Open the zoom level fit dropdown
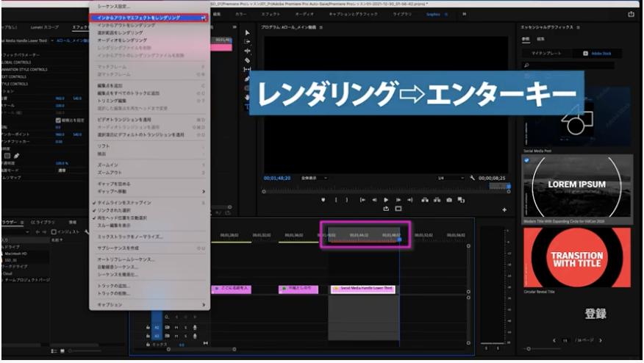Image resolution: width=644 pixels, height=363 pixels. tap(314, 179)
